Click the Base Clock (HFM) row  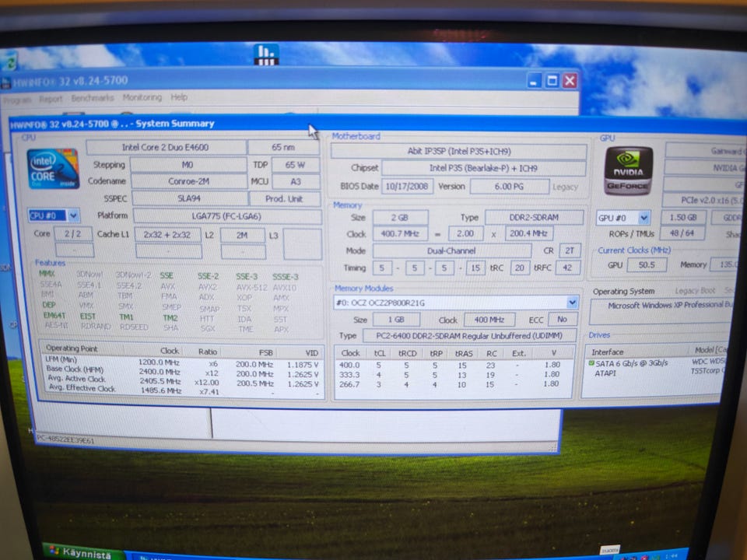pyautogui.click(x=181, y=372)
